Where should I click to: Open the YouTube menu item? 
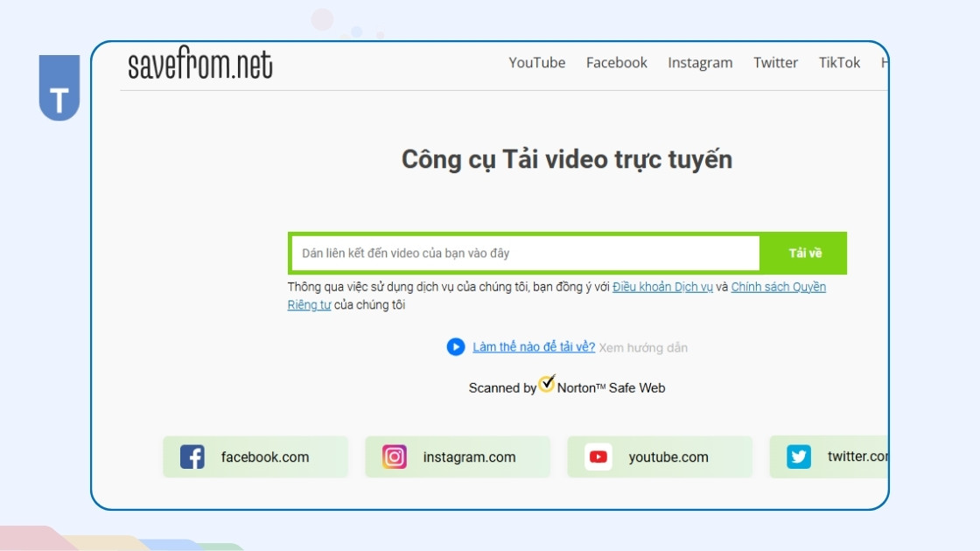tap(537, 63)
